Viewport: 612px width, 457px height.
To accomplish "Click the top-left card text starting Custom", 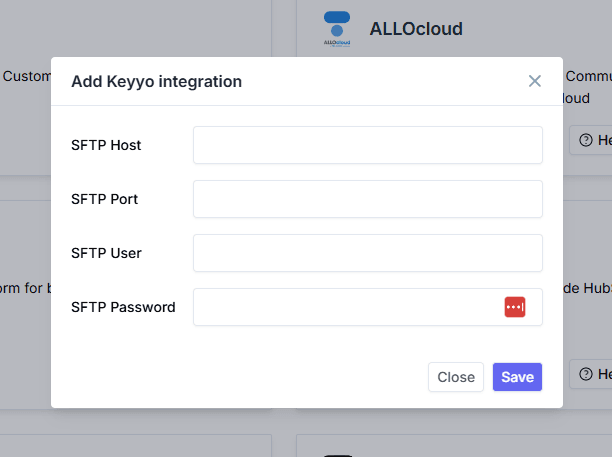I will [25, 76].
